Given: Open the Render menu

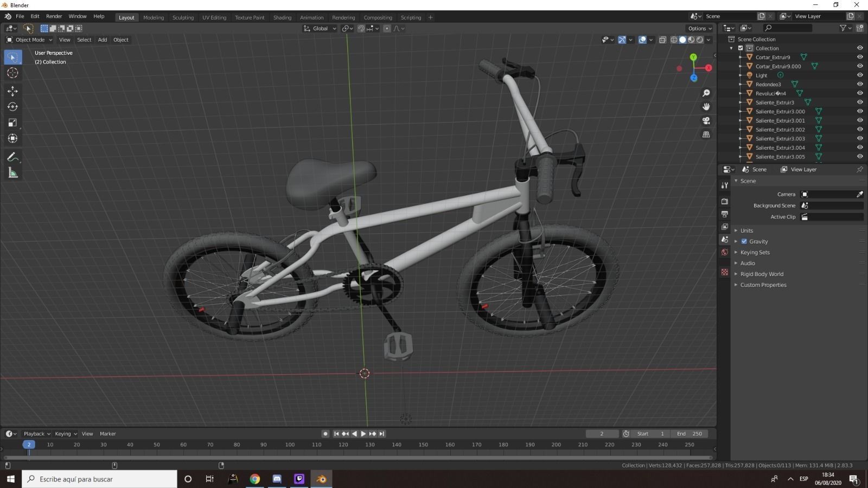Looking at the screenshot, I should 54,16.
